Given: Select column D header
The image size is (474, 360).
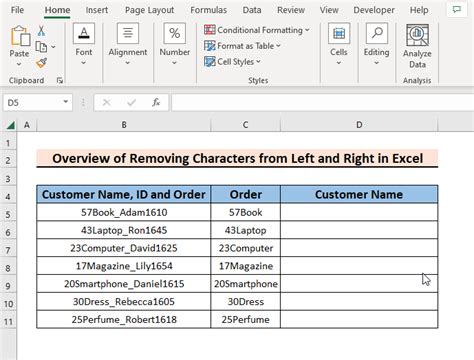Looking at the screenshot, I should coord(359,125).
